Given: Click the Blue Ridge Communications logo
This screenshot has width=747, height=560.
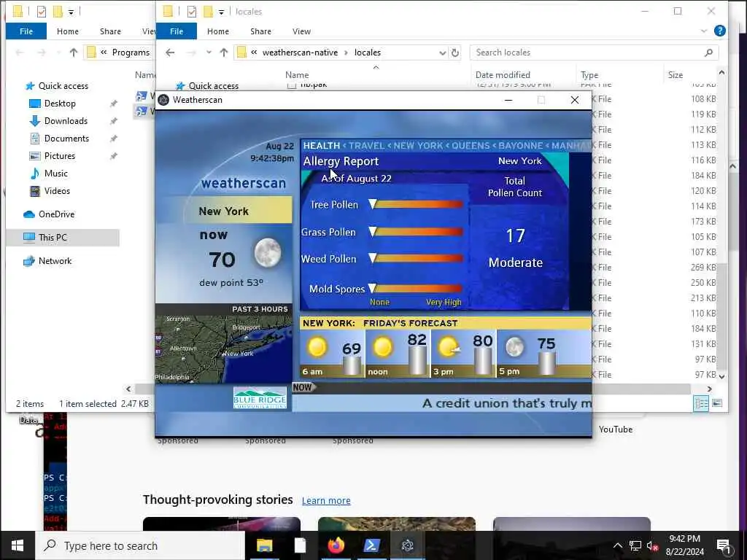Looking at the screenshot, I should coord(260,397).
